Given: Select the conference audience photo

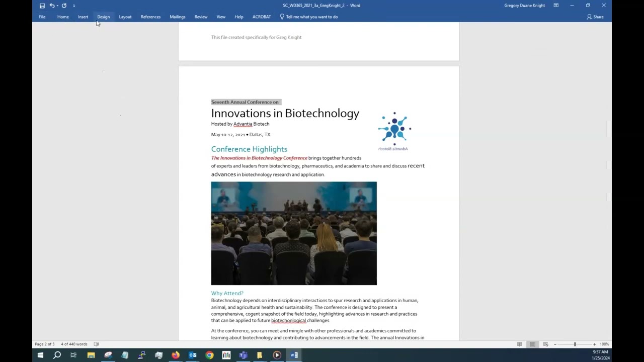Looking at the screenshot, I should point(294,233).
